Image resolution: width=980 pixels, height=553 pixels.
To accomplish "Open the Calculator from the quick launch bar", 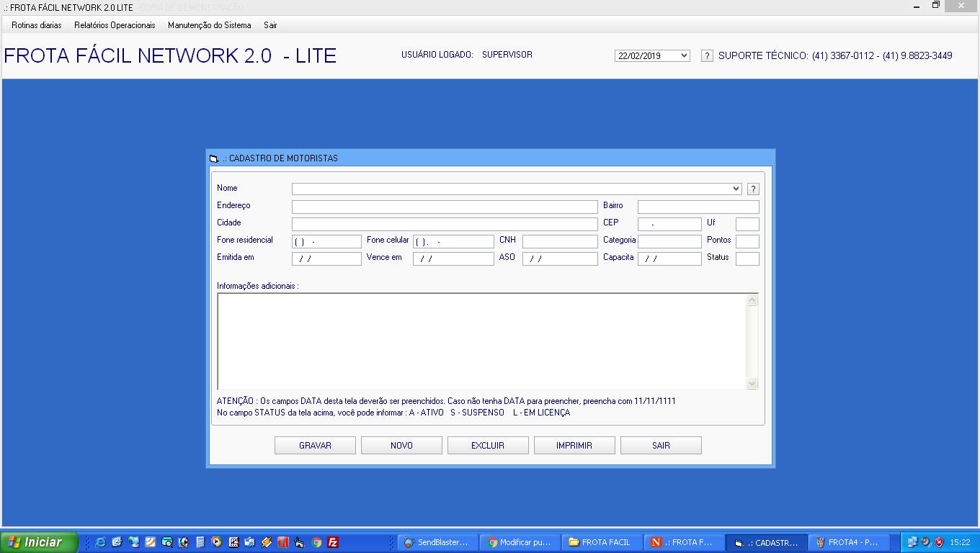I will tap(199, 542).
